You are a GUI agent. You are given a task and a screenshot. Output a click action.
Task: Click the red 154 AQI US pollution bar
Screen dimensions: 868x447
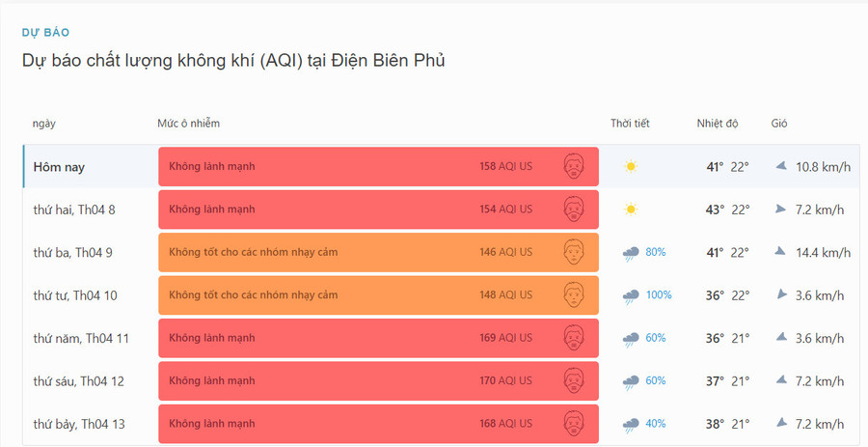click(x=378, y=210)
